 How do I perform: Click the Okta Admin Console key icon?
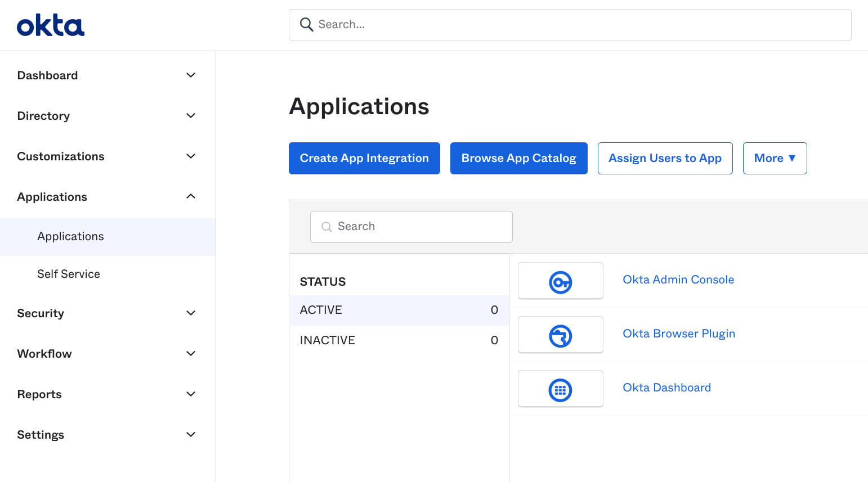click(560, 281)
